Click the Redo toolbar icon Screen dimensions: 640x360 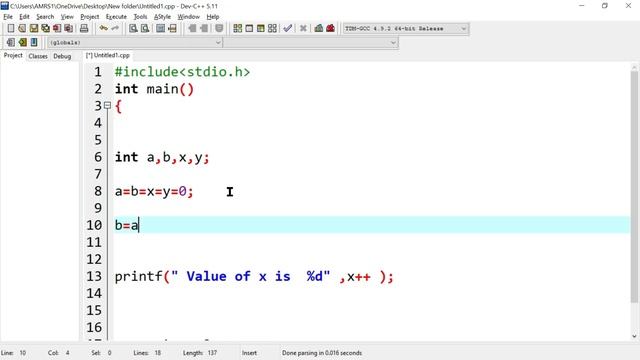point(115,28)
